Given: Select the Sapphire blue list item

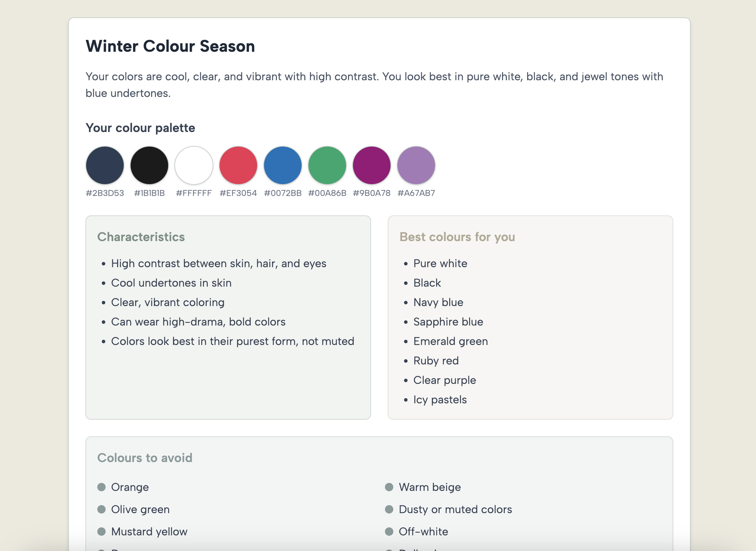Looking at the screenshot, I should click(x=448, y=322).
